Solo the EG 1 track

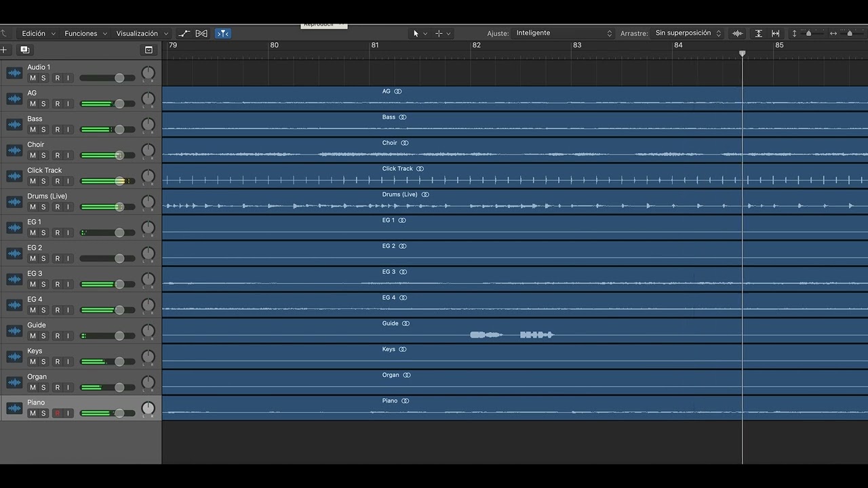click(43, 232)
